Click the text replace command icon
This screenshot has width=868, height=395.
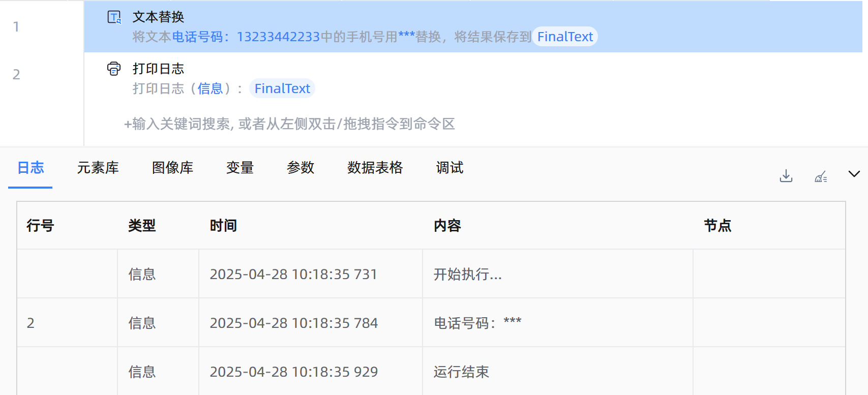[x=114, y=17]
